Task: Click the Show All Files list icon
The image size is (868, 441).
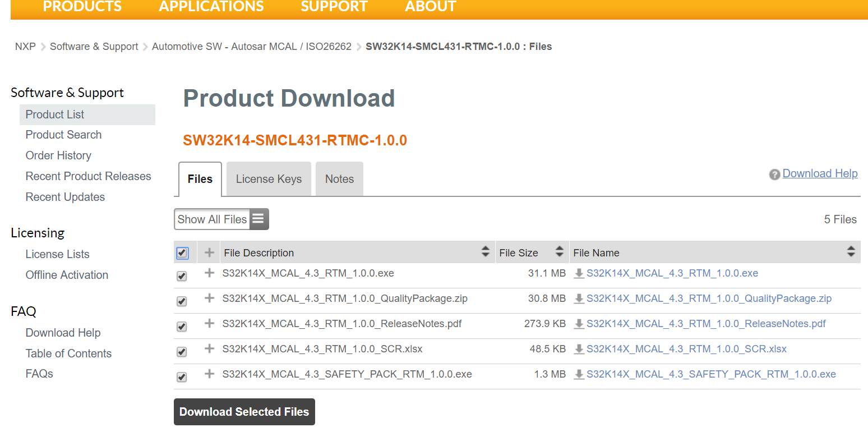Action: pos(258,219)
